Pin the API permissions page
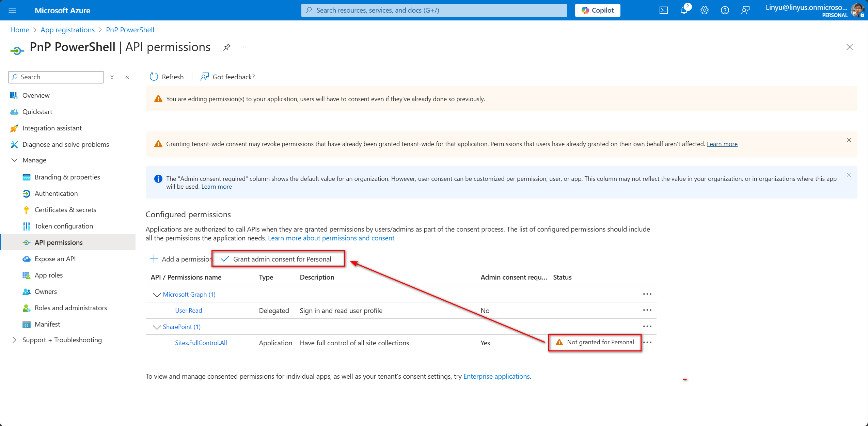The image size is (868, 426). (226, 47)
